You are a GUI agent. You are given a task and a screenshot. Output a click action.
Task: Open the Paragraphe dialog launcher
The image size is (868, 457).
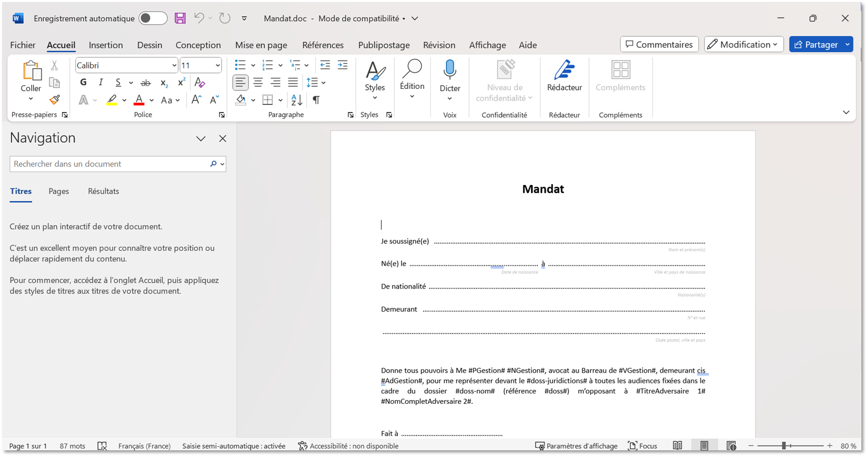point(351,115)
